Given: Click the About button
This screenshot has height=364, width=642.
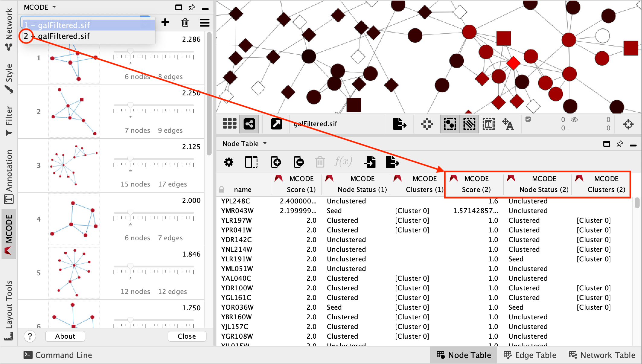Looking at the screenshot, I should 65,336.
